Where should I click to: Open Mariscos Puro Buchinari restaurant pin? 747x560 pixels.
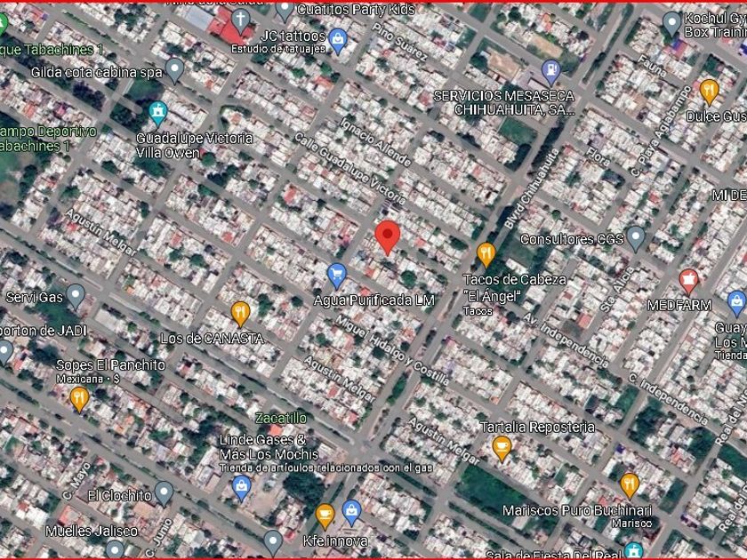pos(630,486)
